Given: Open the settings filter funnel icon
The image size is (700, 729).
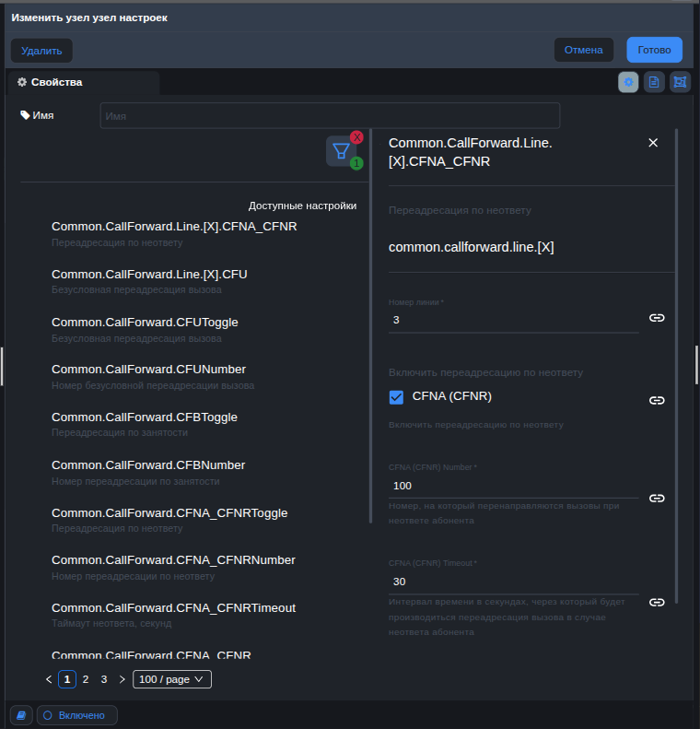Looking at the screenshot, I should pos(341,151).
